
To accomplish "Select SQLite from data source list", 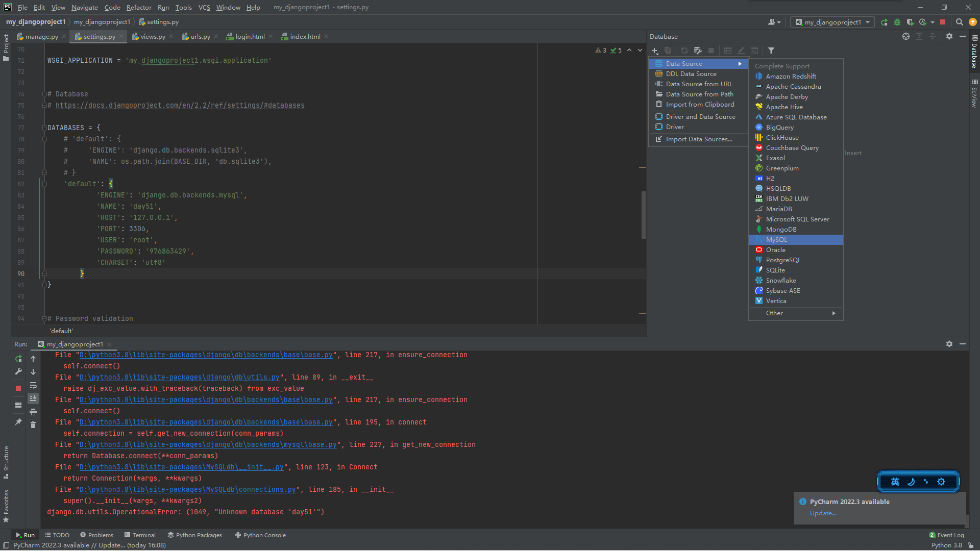I will [x=796, y=270].
